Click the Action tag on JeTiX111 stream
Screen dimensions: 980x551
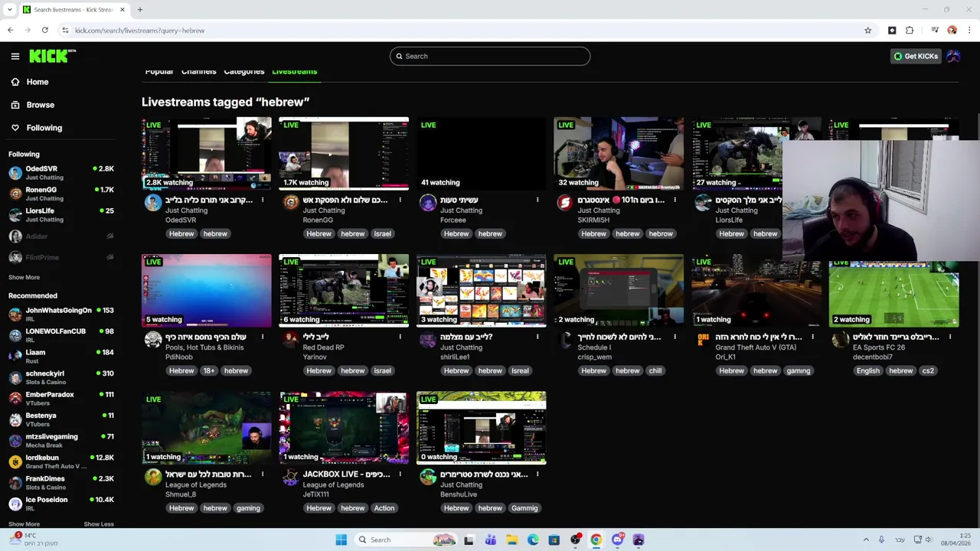point(384,508)
